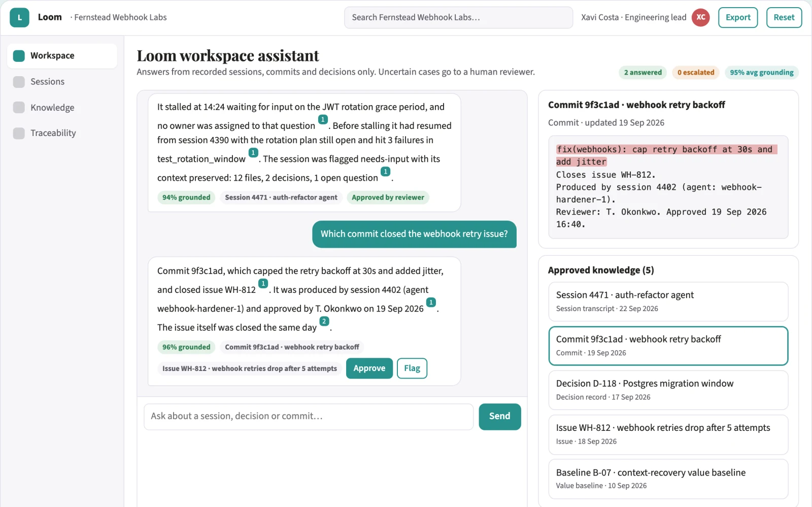Flag the webhook retry answer
The image size is (812, 507).
pyautogui.click(x=412, y=368)
